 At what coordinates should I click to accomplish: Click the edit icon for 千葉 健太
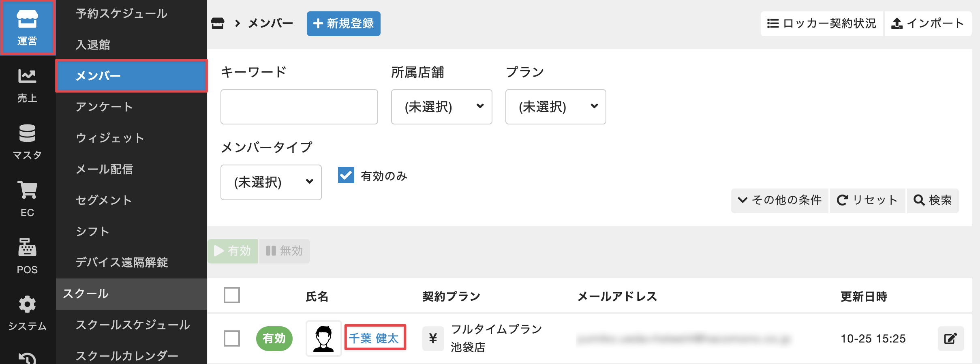(950, 338)
